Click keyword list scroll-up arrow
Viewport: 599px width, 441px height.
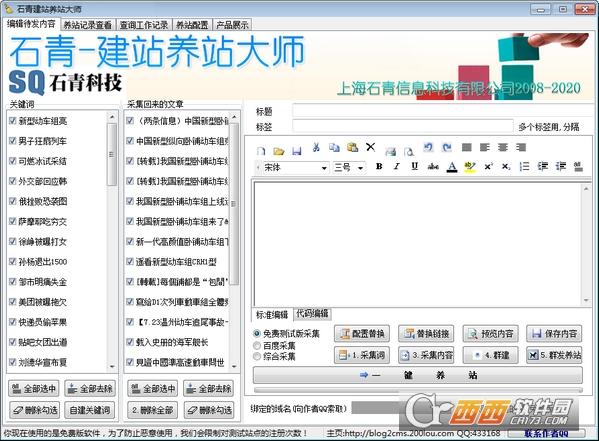click(x=112, y=117)
